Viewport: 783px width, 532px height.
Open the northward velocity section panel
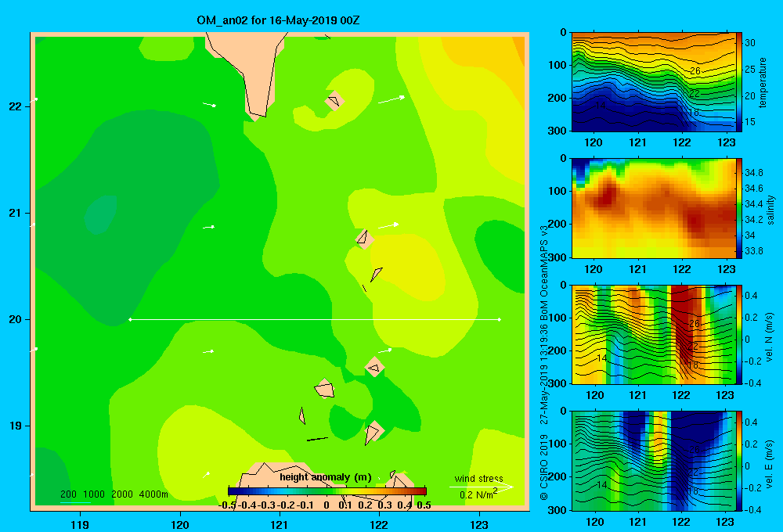coord(653,334)
